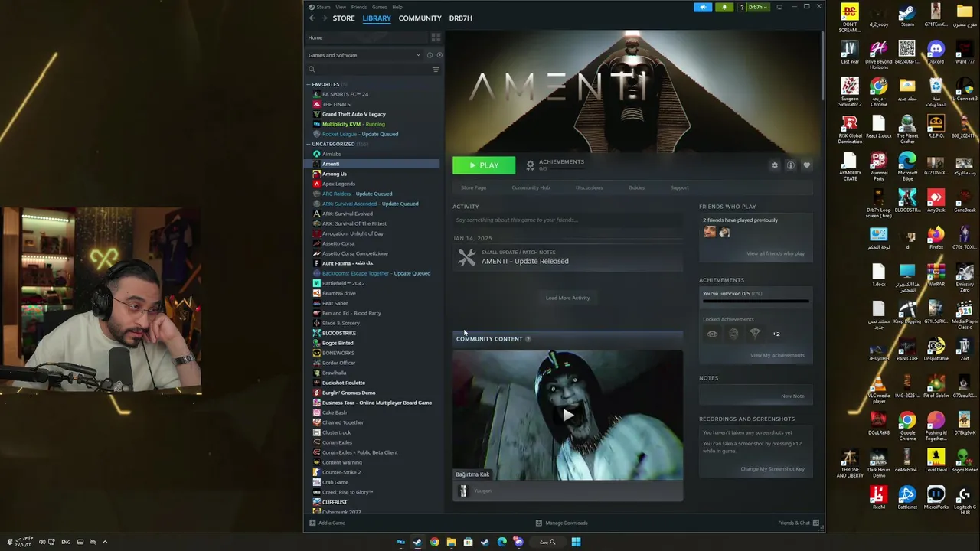The height and width of the screenshot is (551, 980).
Task: Open the Community Hub link
Action: (531, 187)
